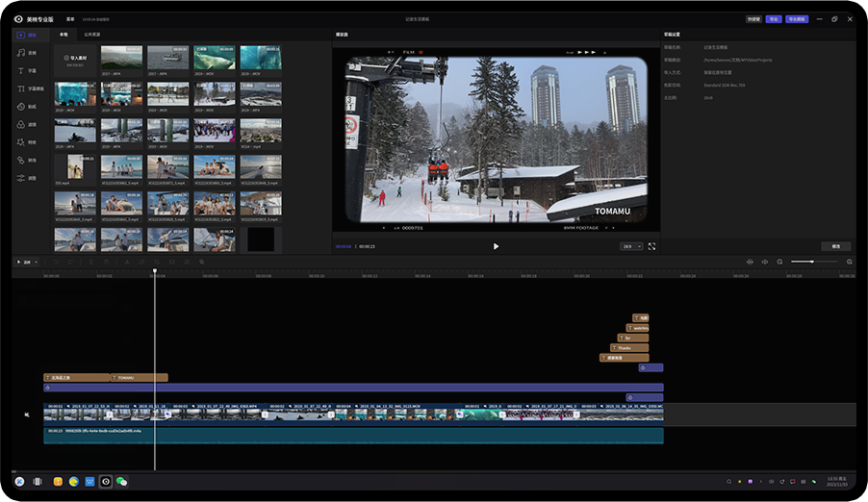The image size is (868, 502).
Task: Click the timeline horizontal scrollbar at bottom
Action: pyautogui.click(x=433, y=471)
